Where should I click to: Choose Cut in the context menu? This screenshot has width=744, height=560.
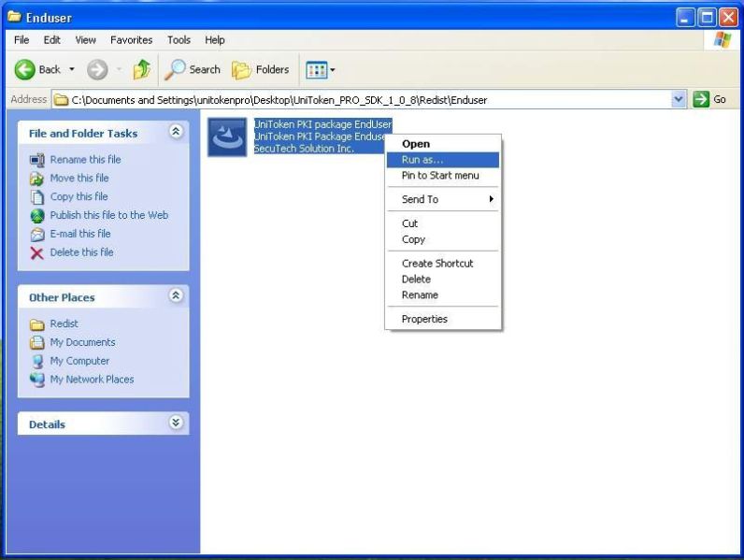443,223
